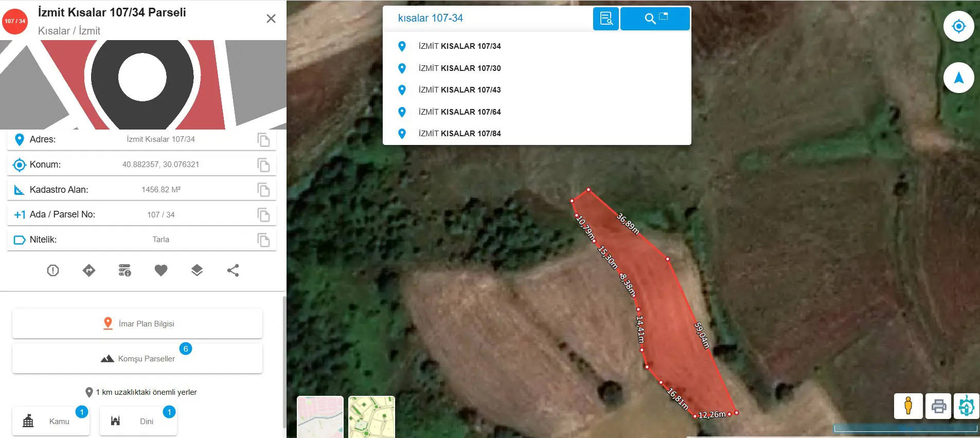The height and width of the screenshot is (438, 980).
Task: Open the layers icon in parcel panel
Action: [197, 270]
